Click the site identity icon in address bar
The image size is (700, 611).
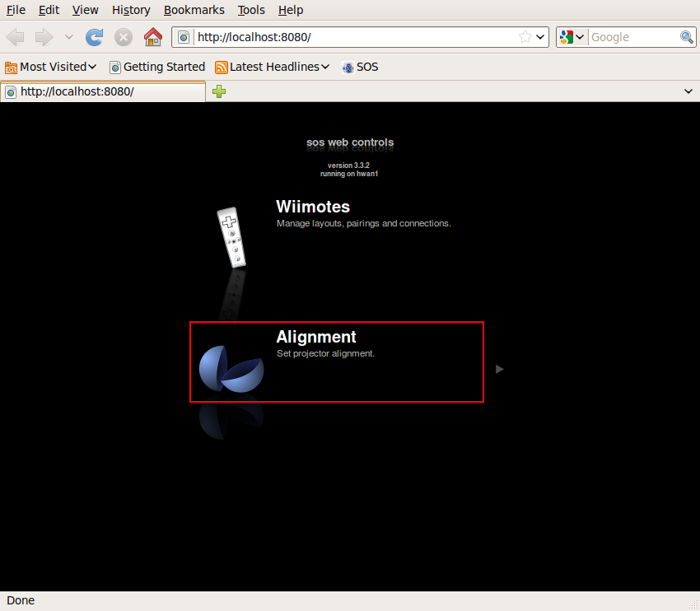point(184,37)
